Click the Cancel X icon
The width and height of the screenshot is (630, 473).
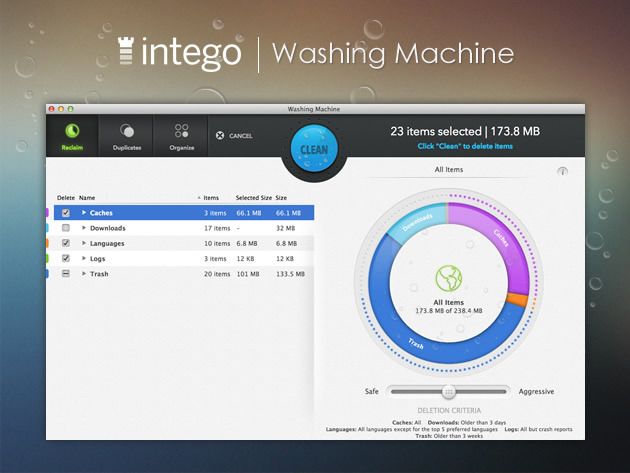coord(220,135)
